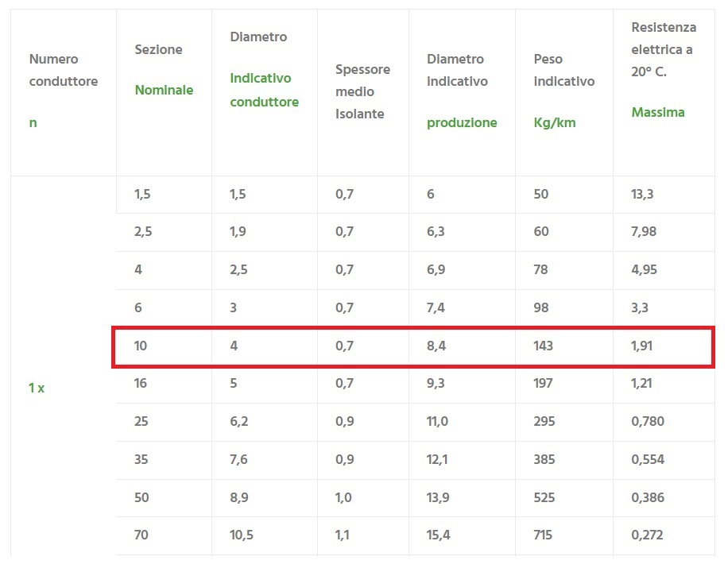
Task: Click the 1,1 insulation thickness cell
Action: coord(343,535)
